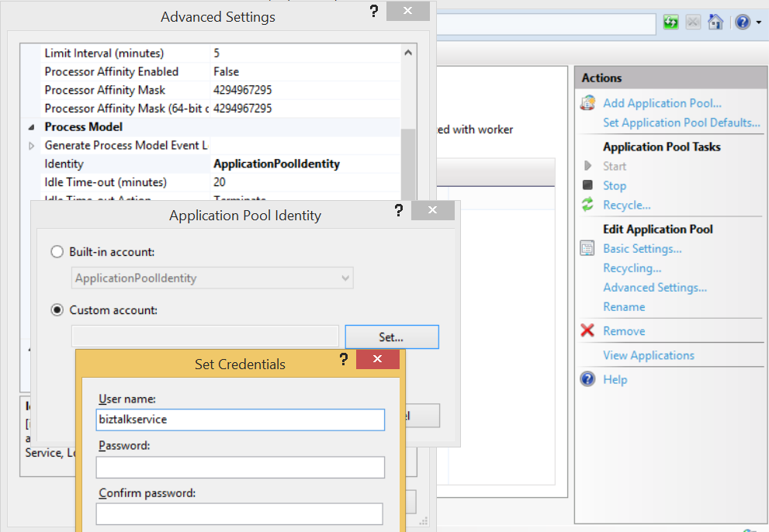Click the Rename action link
This screenshot has width=769, height=532.
click(624, 307)
